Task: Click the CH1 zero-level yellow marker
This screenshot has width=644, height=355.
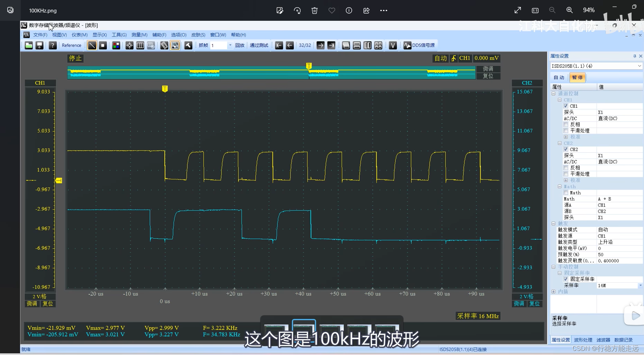Action: coord(59,180)
